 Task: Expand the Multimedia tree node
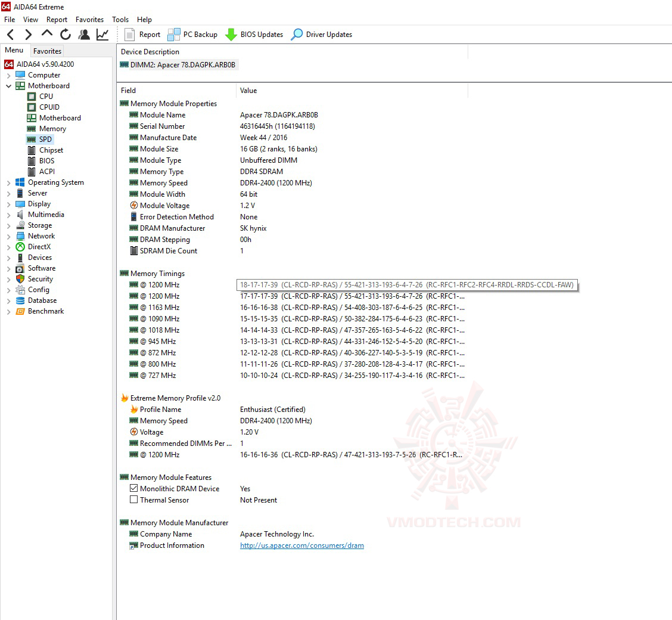pos(8,215)
